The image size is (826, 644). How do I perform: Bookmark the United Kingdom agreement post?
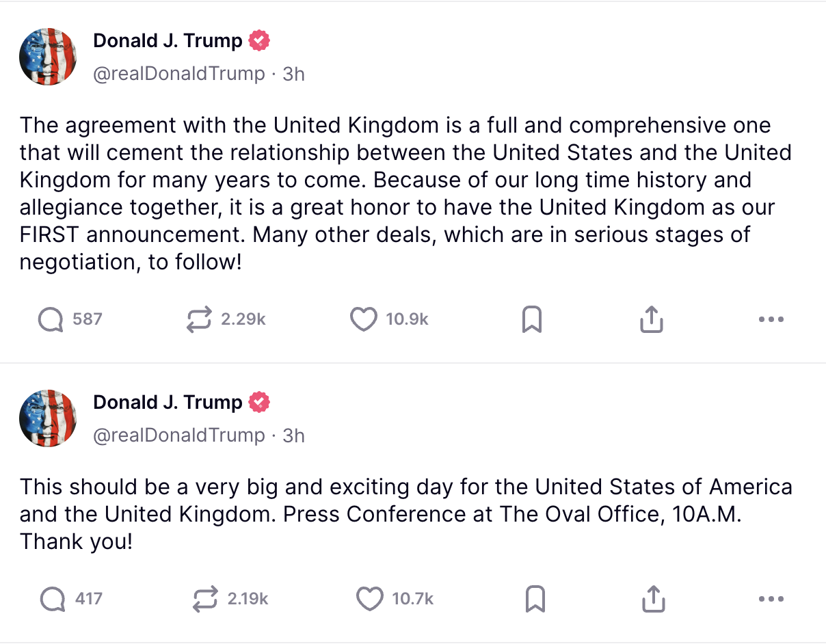coord(532,319)
